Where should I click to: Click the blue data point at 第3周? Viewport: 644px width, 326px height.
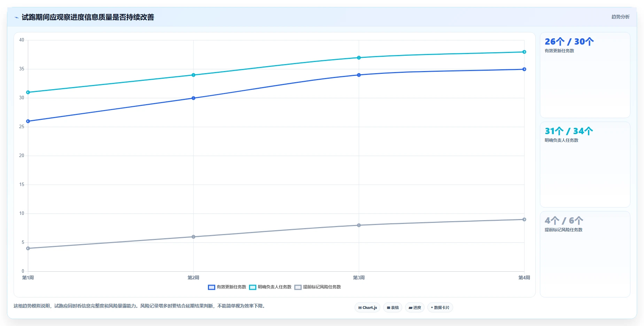[x=359, y=75]
